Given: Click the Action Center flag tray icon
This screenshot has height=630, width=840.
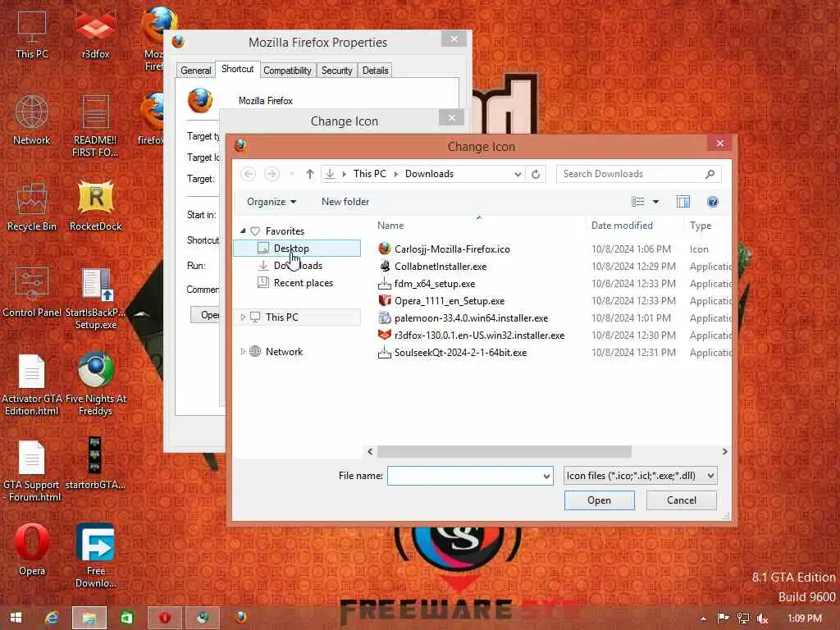Looking at the screenshot, I should tap(723, 619).
